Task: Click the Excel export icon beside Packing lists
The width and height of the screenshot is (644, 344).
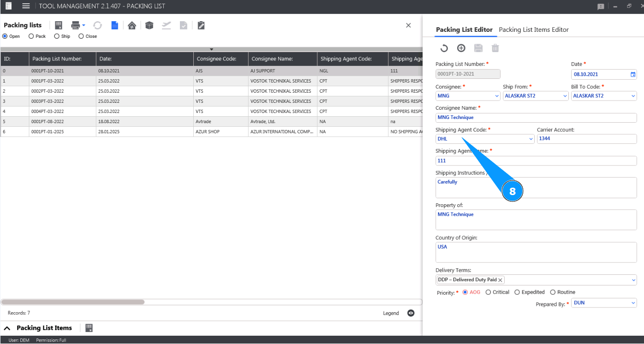Action: [x=59, y=25]
